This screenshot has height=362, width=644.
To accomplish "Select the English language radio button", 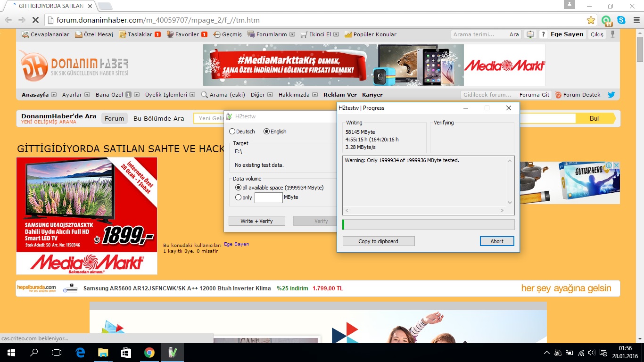I will (x=266, y=132).
